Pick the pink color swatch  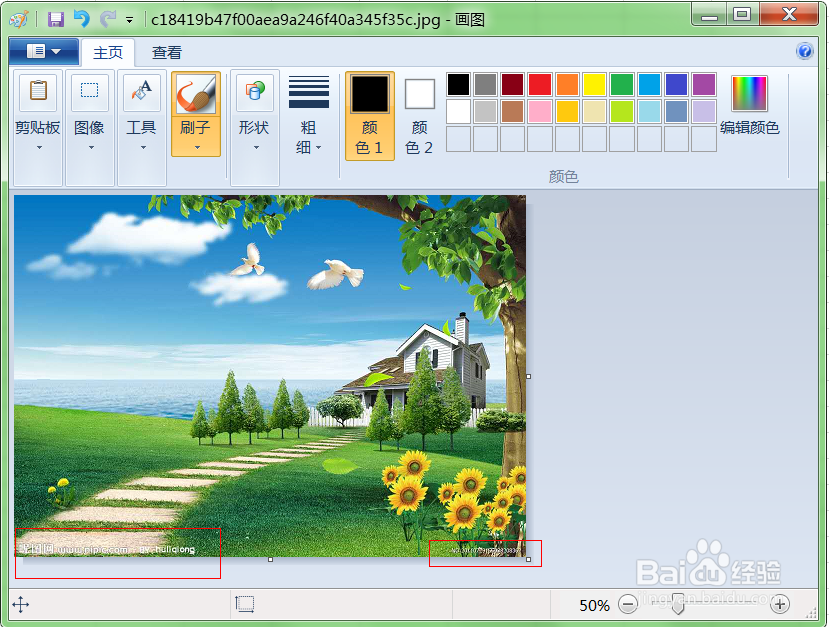[540, 112]
